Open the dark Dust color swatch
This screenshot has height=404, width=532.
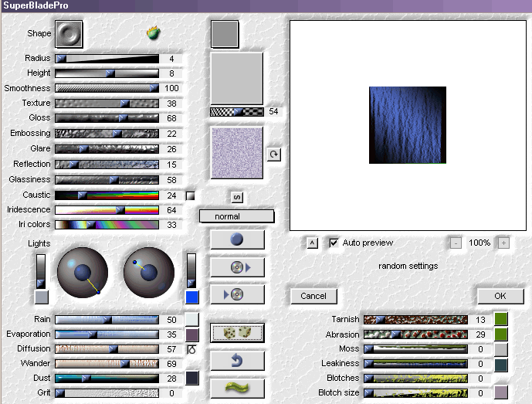192,379
